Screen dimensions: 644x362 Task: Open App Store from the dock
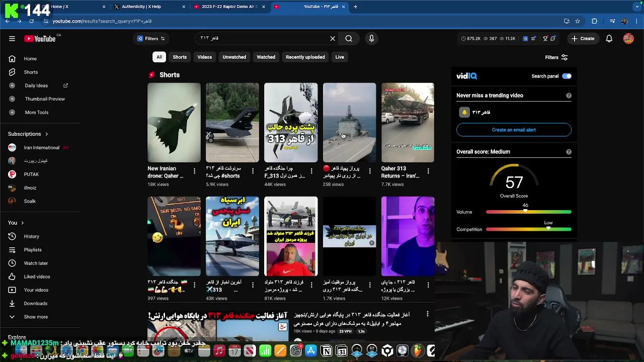(x=311, y=351)
